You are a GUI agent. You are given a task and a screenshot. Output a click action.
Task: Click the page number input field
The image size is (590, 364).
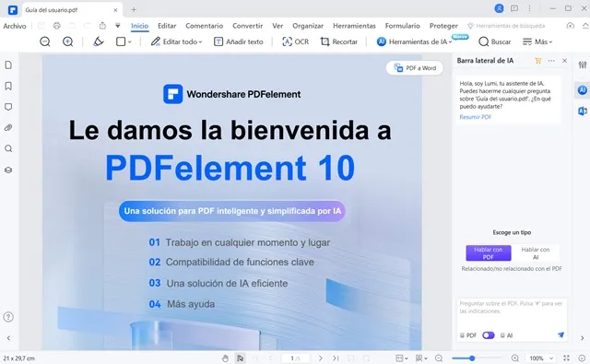pyautogui.click(x=296, y=358)
